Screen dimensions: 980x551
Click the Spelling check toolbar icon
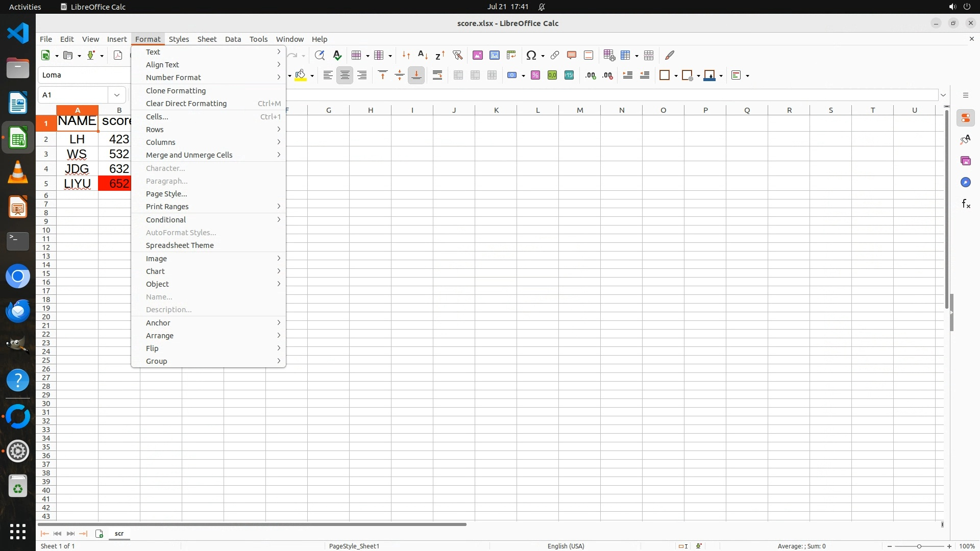point(337,55)
